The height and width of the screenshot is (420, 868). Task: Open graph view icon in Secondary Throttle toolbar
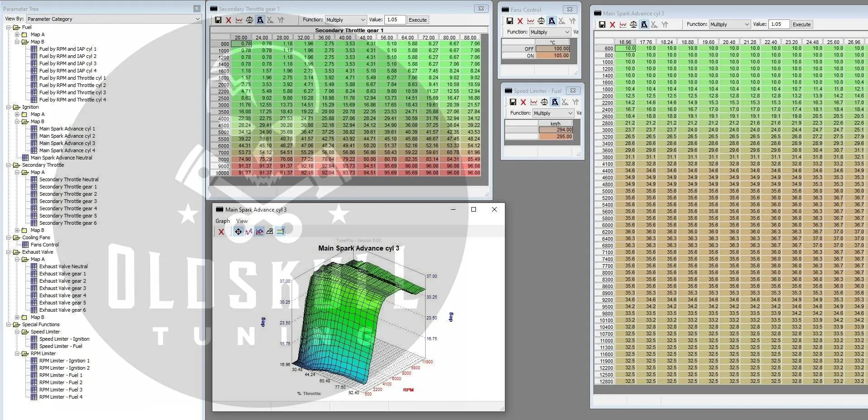[238, 20]
